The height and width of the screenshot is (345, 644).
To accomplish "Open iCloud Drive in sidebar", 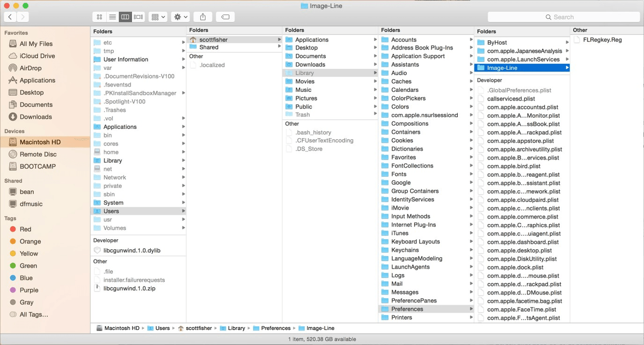I will 37,56.
